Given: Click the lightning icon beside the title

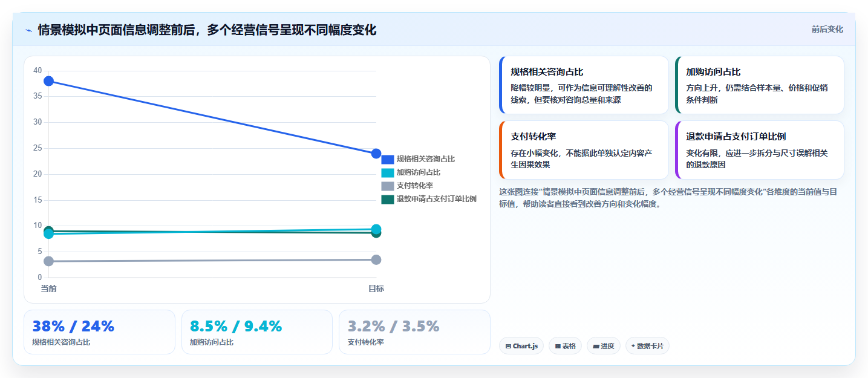Looking at the screenshot, I should point(29,30).
